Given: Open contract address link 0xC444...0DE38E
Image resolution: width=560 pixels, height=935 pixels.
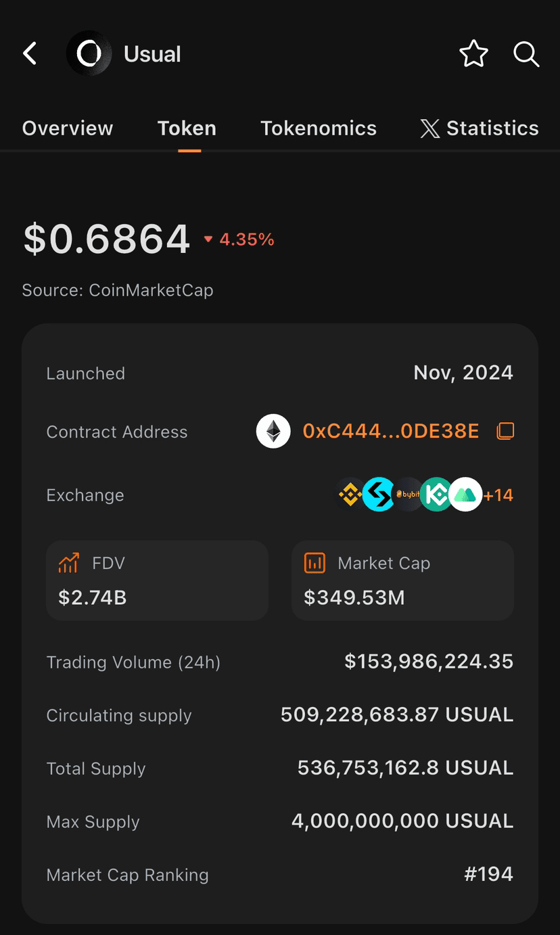Looking at the screenshot, I should 391,431.
